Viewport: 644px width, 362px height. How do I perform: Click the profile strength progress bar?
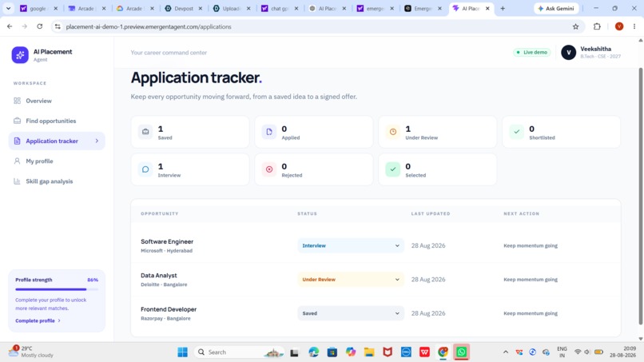57,289
